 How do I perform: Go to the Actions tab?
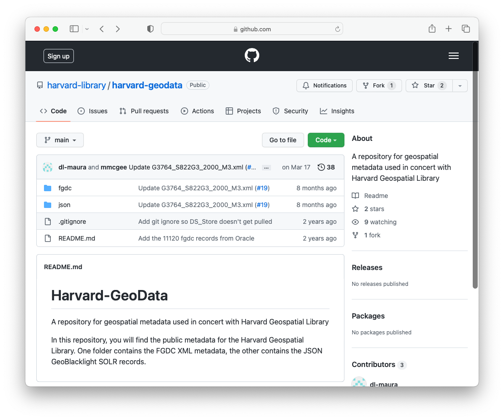tap(197, 111)
